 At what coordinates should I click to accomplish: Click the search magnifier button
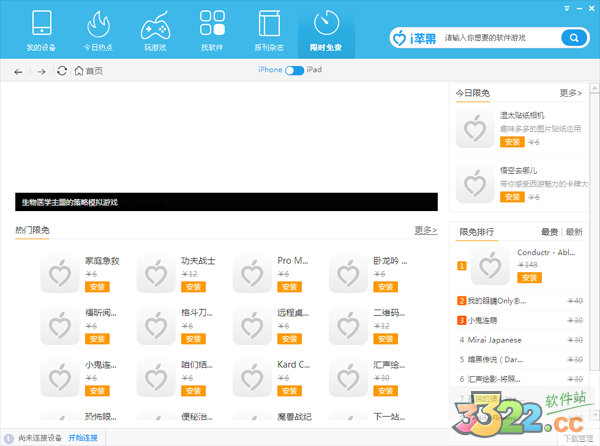click(x=574, y=37)
